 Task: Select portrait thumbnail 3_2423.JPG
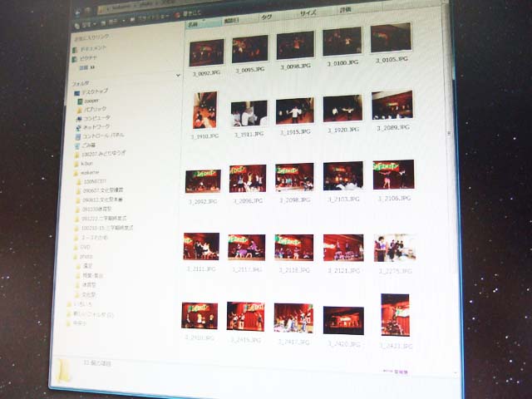pos(396,315)
